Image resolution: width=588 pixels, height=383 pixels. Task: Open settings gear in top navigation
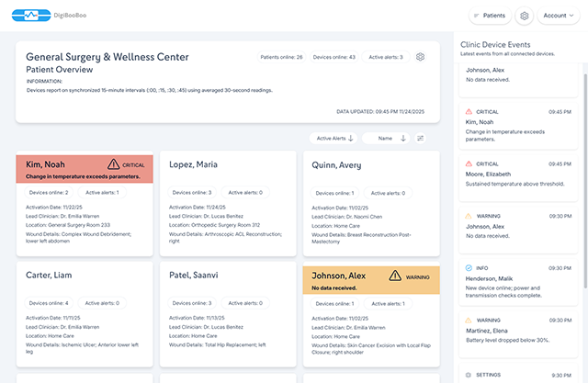click(x=525, y=16)
